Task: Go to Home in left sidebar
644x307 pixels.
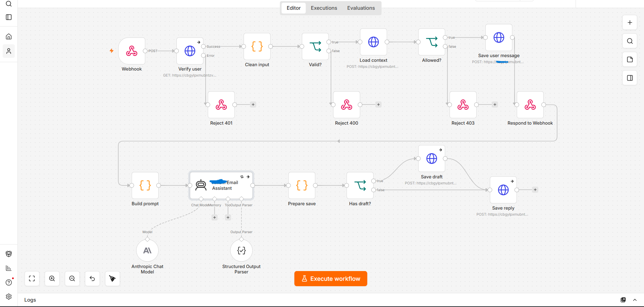Action: pos(9,36)
